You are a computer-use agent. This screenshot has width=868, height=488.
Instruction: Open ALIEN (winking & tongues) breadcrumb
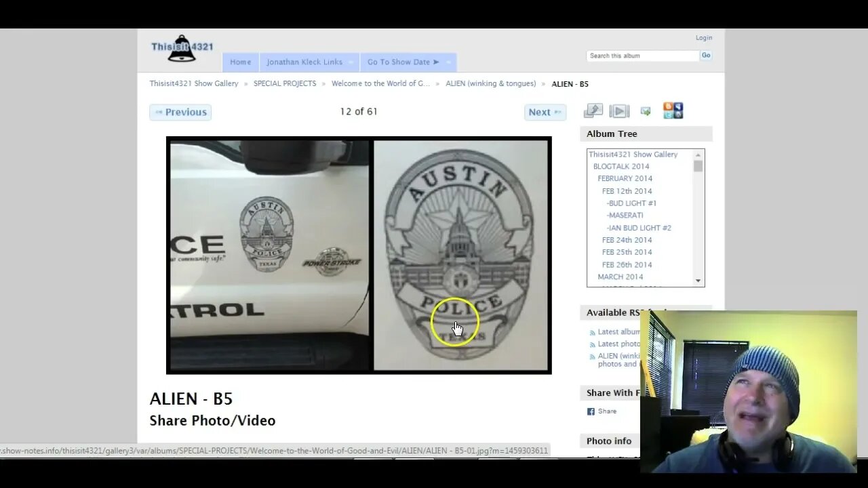[x=490, y=83]
